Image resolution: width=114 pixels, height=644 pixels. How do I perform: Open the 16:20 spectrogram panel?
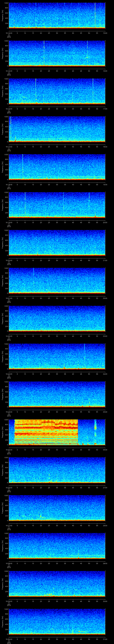pos(57,243)
